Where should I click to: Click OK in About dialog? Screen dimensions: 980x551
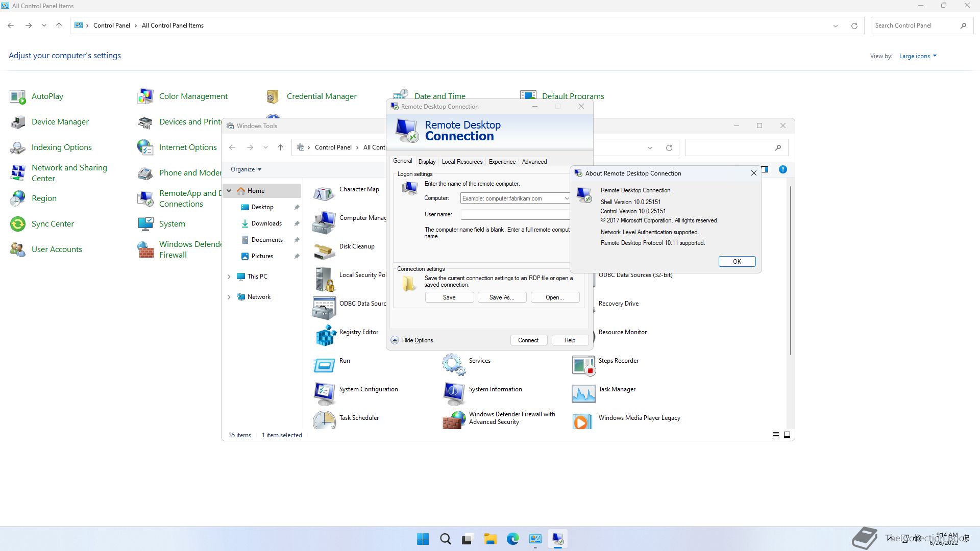point(737,262)
